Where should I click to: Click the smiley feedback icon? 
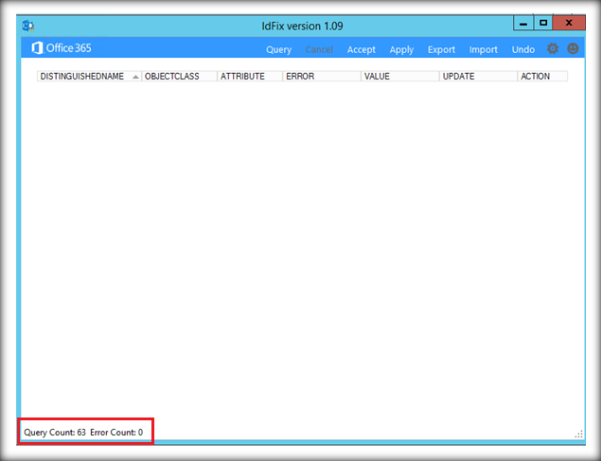pyautogui.click(x=573, y=48)
